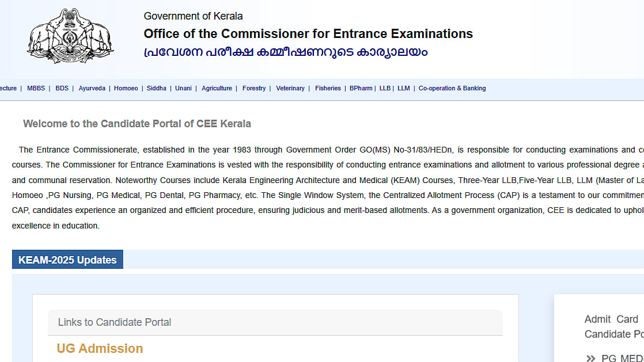Navigate to the Siddha page
The width and height of the screenshot is (644, 362).
(156, 88)
